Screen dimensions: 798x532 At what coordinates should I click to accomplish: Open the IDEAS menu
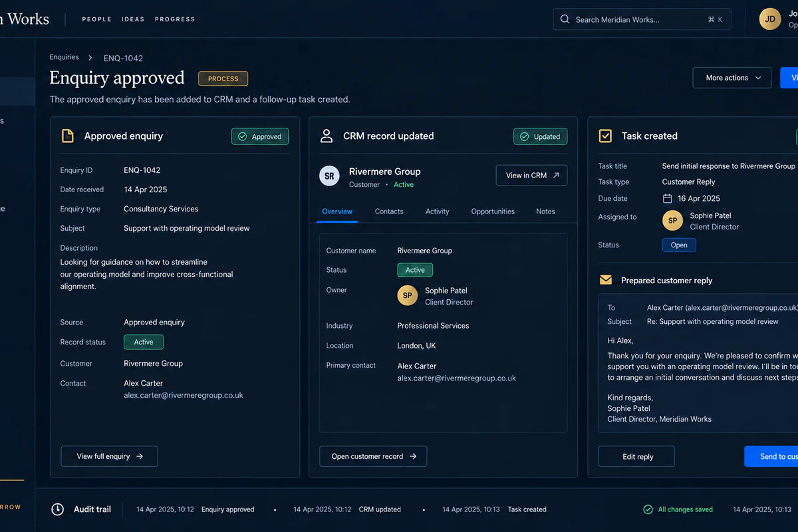[x=133, y=19]
